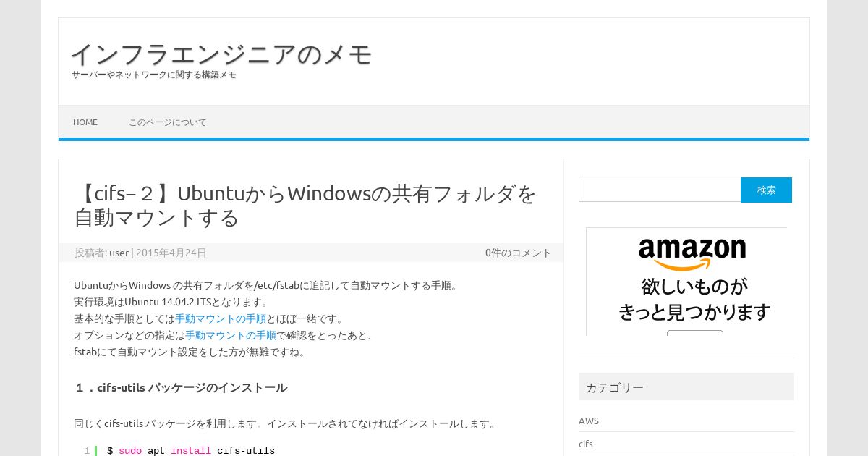Follow the first 手動マウントの手順 link
Viewport: 868px width, 456px height.
pyautogui.click(x=221, y=318)
